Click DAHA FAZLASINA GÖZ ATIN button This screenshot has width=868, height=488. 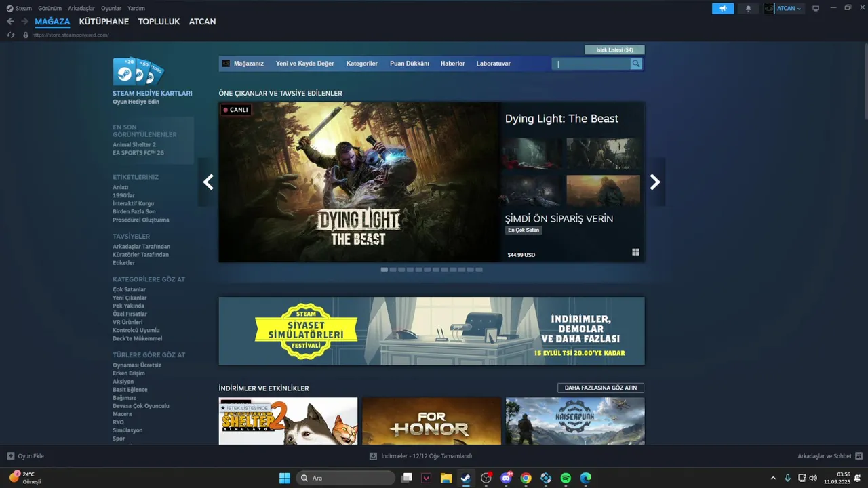601,388
